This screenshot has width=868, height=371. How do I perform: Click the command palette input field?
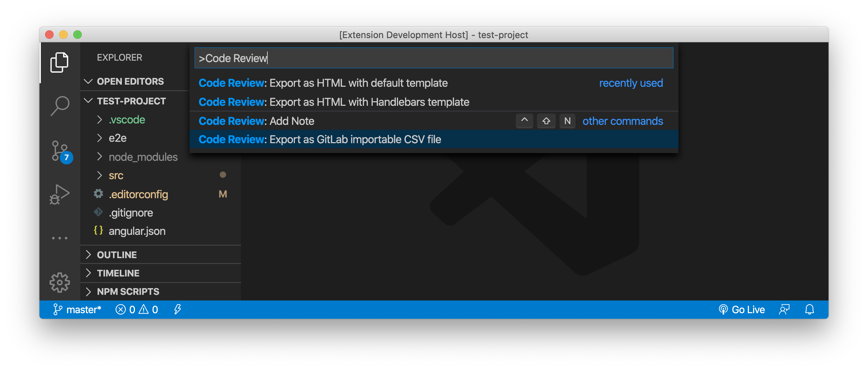[x=434, y=58]
